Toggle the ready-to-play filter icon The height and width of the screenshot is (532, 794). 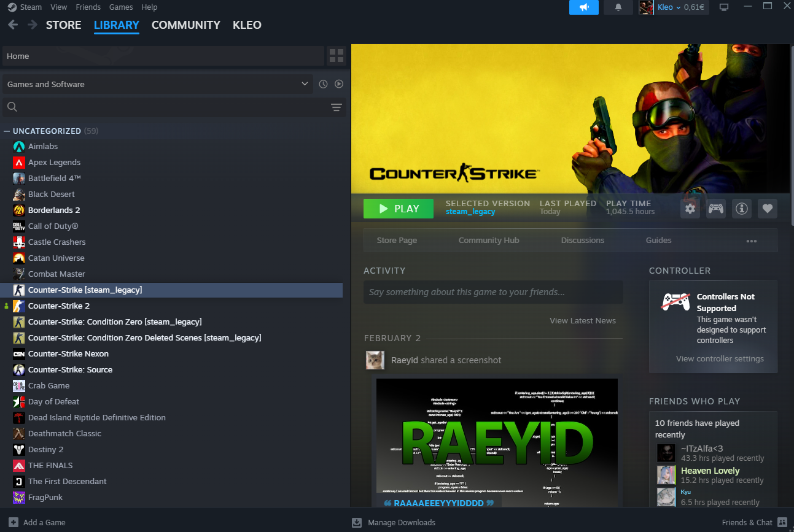pyautogui.click(x=339, y=84)
